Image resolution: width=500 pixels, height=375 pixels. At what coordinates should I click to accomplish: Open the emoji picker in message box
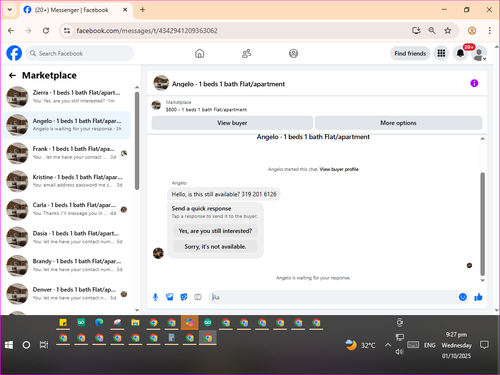(463, 297)
